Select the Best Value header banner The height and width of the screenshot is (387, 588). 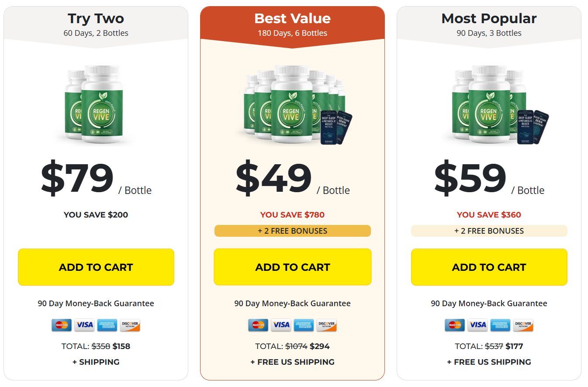pos(293,24)
